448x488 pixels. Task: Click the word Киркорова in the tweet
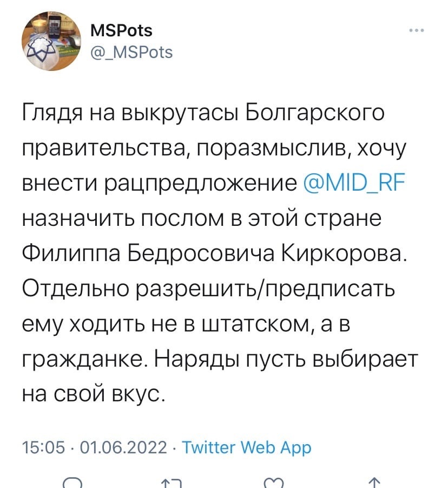point(344,253)
